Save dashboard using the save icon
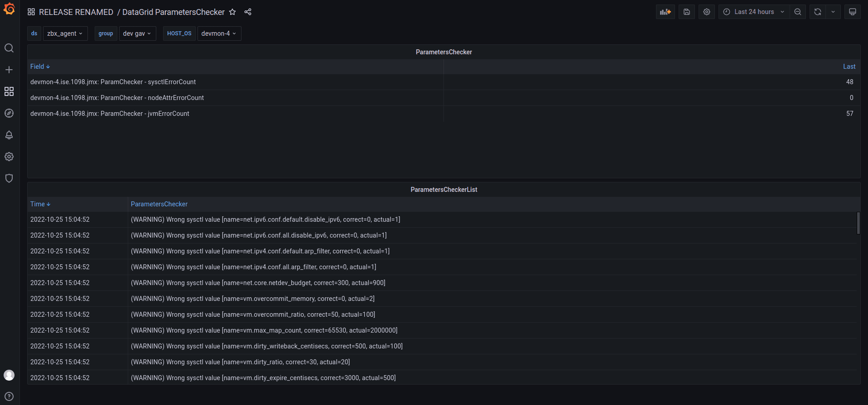The image size is (868, 405). [x=687, y=12]
